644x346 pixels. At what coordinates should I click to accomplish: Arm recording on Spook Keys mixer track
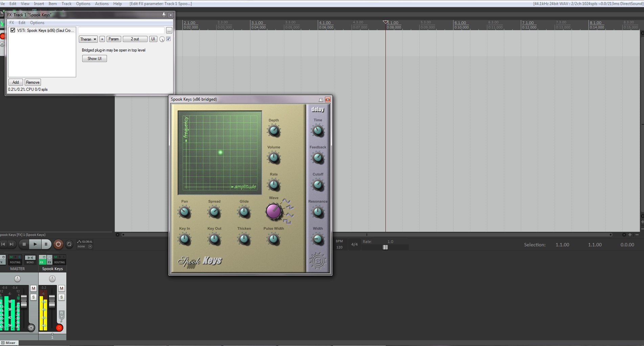pyautogui.click(x=59, y=327)
